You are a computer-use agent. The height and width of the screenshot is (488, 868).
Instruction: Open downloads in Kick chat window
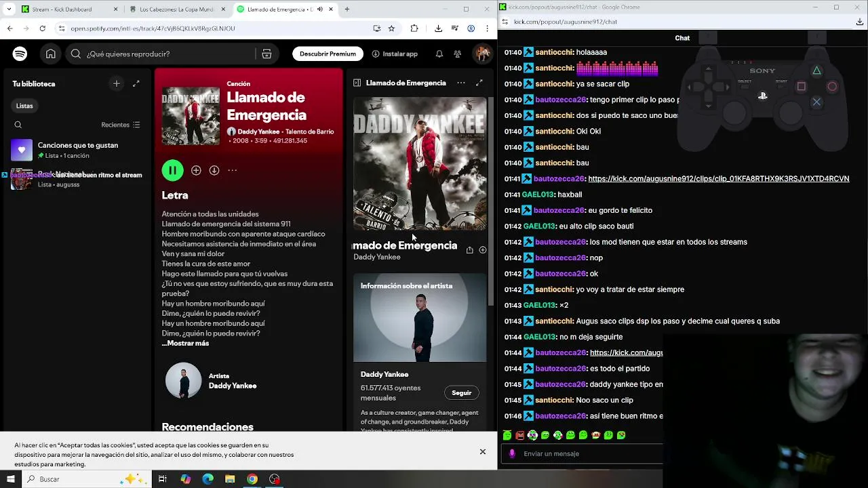coord(860,22)
